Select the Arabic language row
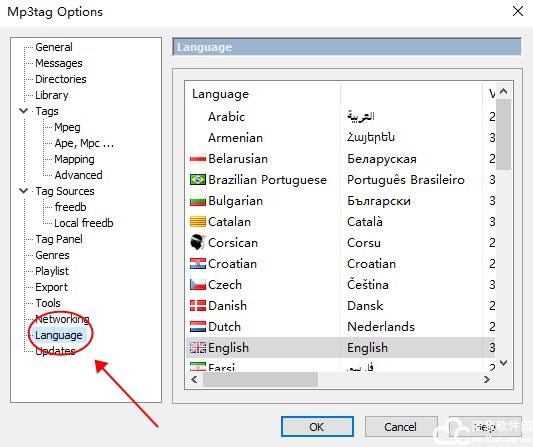533x447 pixels. pos(340,117)
